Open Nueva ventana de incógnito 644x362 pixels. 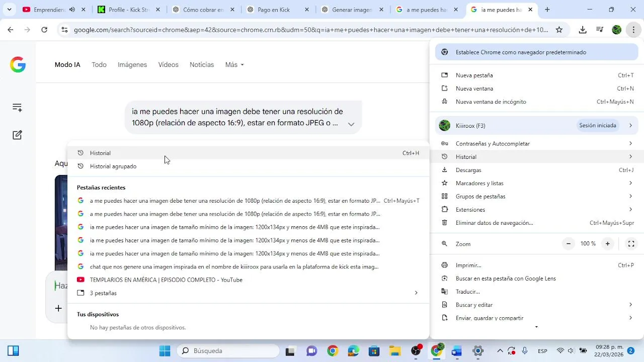[x=537, y=102]
